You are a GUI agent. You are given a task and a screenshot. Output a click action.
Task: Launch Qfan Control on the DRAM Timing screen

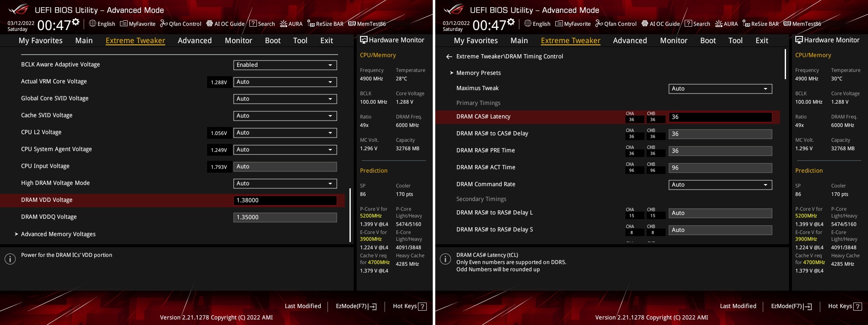coord(616,24)
